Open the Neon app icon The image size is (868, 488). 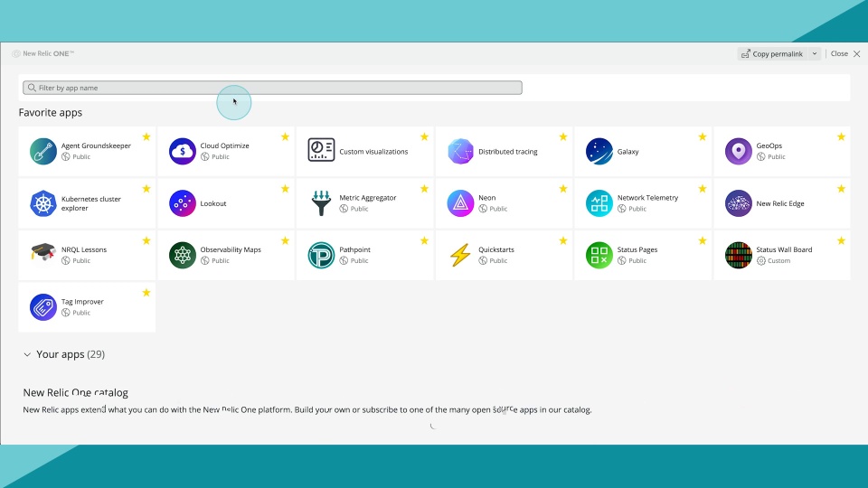[460, 203]
